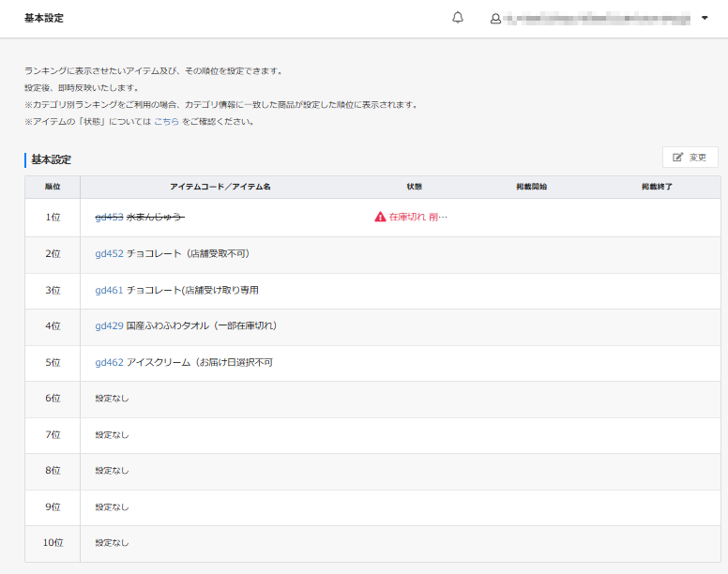
Task: Select the 3位 rank cell
Action: pyautogui.click(x=53, y=291)
